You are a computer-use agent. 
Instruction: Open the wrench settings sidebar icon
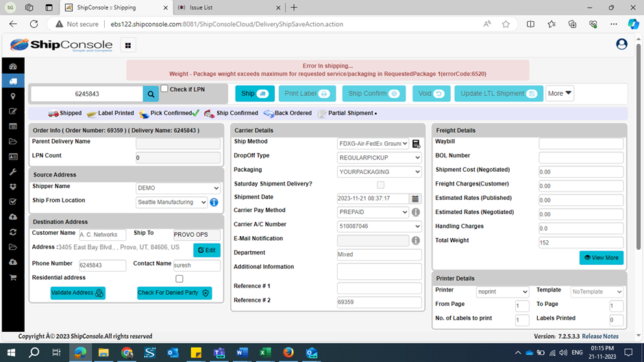[13, 172]
